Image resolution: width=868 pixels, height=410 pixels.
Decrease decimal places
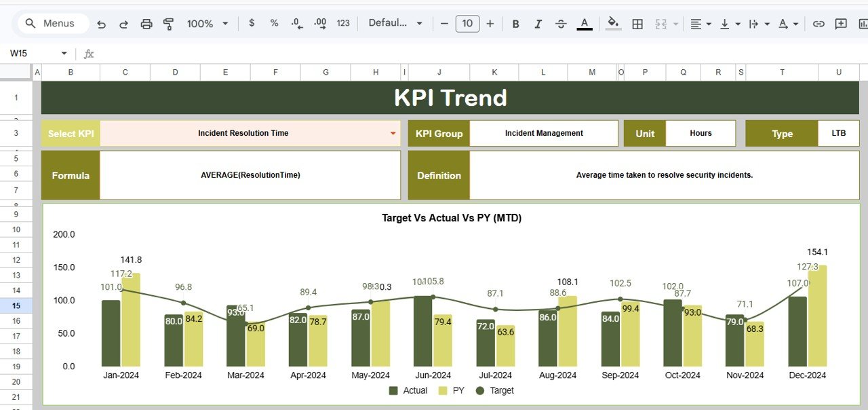[x=296, y=23]
